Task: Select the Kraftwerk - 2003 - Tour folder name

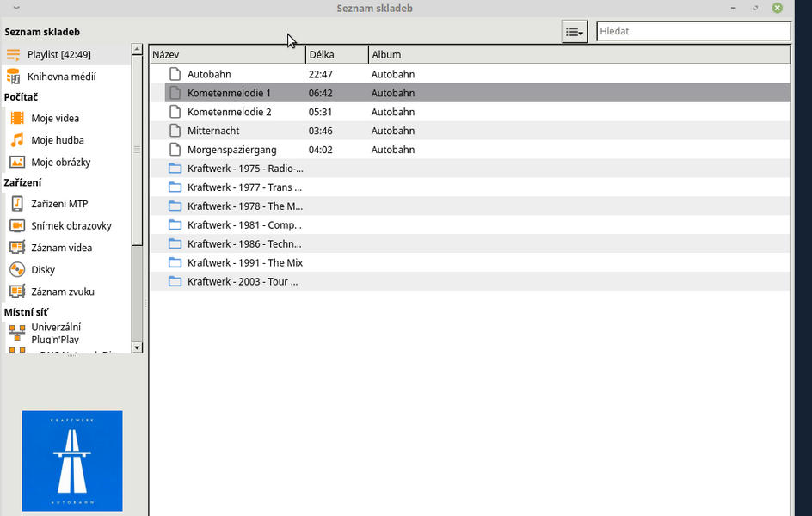Action: pyautogui.click(x=243, y=281)
